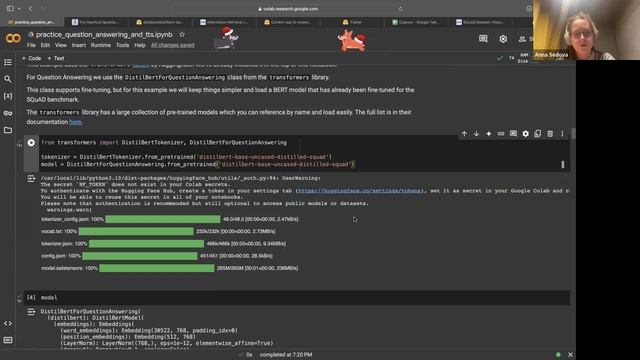Copy link to the selected cell
The height and width of the screenshot is (360, 640).
point(501,134)
